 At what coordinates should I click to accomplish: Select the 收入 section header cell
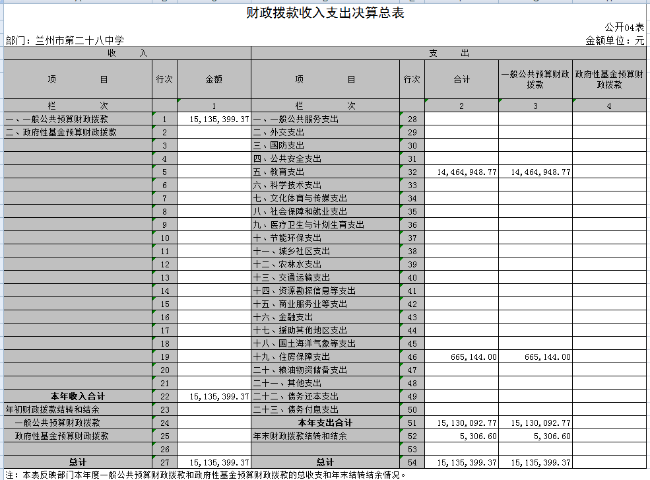[128, 53]
